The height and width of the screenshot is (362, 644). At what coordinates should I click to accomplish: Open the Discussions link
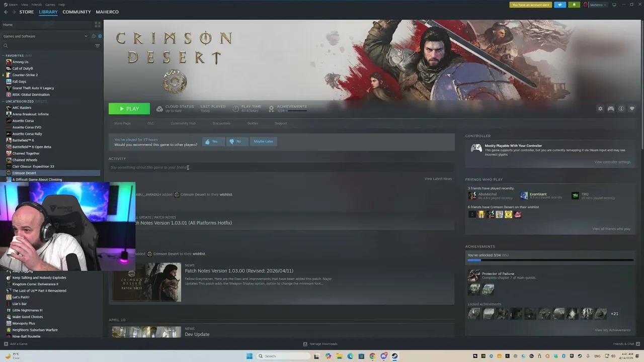(221, 123)
